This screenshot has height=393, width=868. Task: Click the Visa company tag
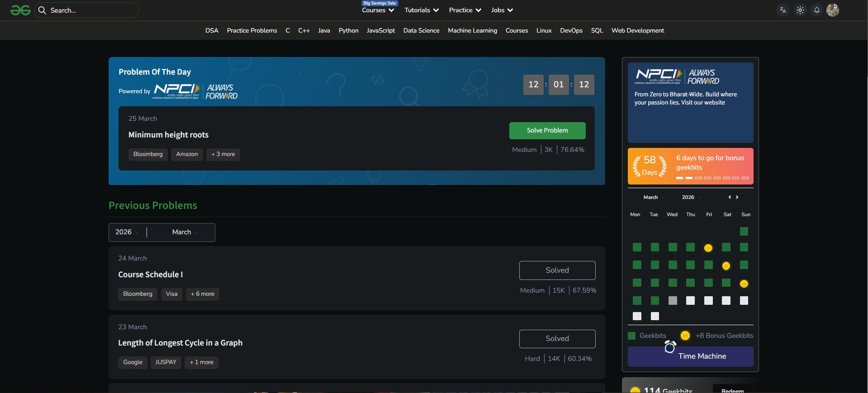pos(171,294)
